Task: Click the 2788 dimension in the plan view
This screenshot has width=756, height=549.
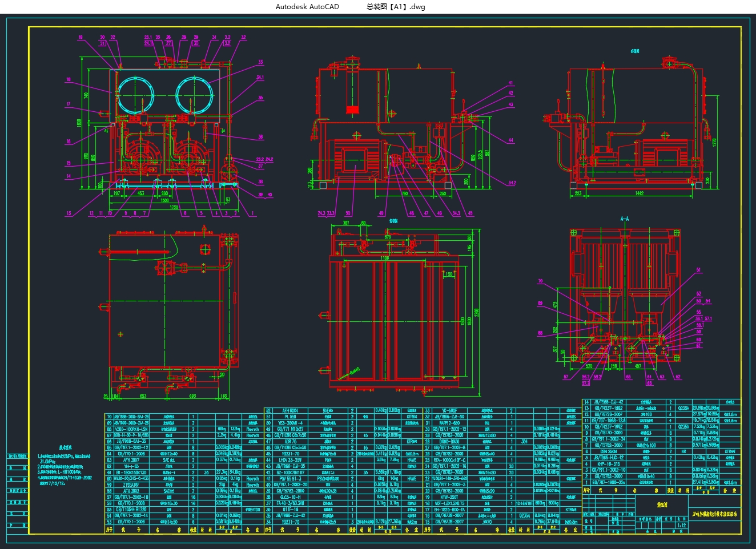Action: click(x=477, y=312)
